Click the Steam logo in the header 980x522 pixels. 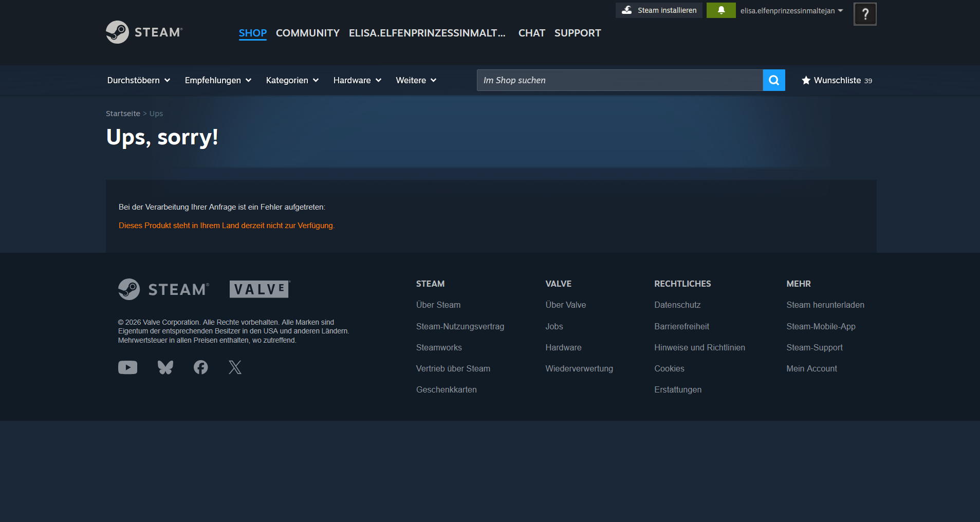tap(144, 32)
